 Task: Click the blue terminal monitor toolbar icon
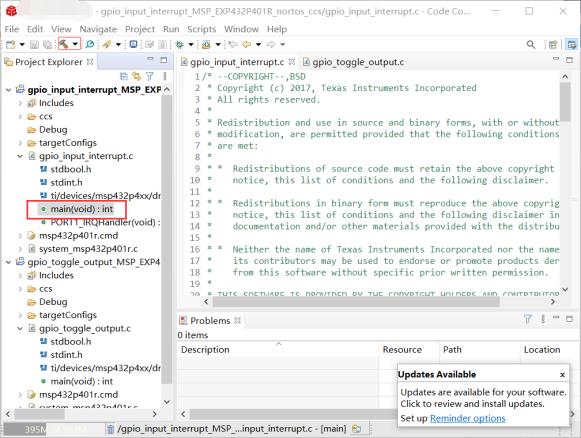pyautogui.click(x=133, y=44)
